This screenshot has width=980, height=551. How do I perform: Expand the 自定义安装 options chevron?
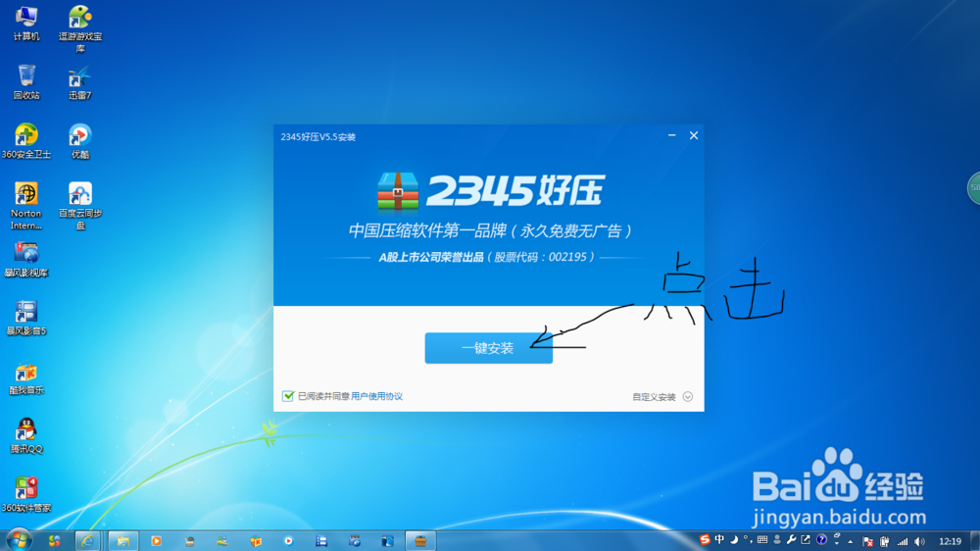point(688,396)
